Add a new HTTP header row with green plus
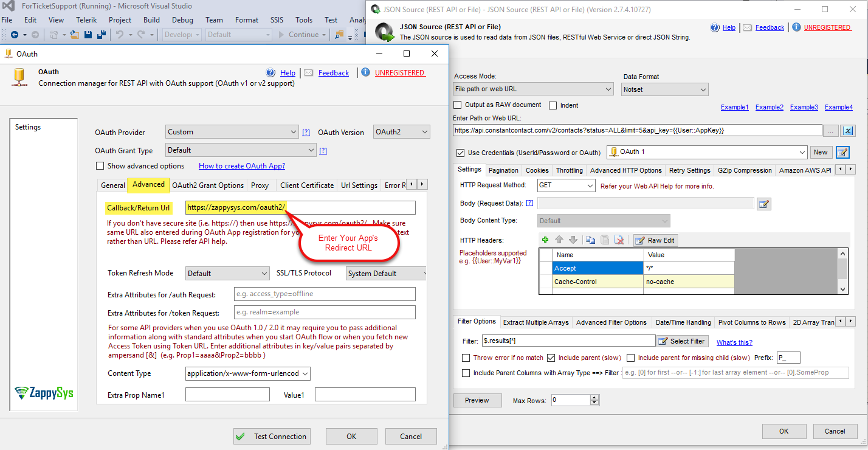Image resolution: width=868 pixels, height=450 pixels. [x=545, y=240]
